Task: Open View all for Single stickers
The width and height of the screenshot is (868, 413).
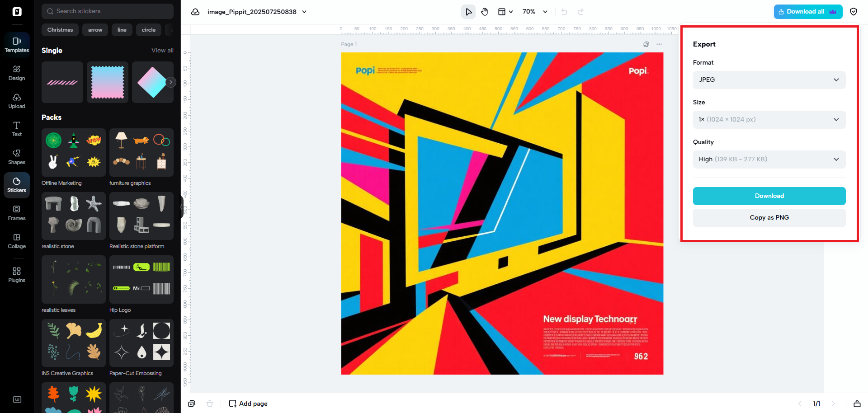Action: click(162, 50)
